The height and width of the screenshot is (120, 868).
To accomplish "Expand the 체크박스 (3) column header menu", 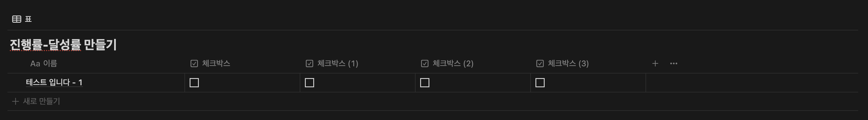I will tap(588, 63).
